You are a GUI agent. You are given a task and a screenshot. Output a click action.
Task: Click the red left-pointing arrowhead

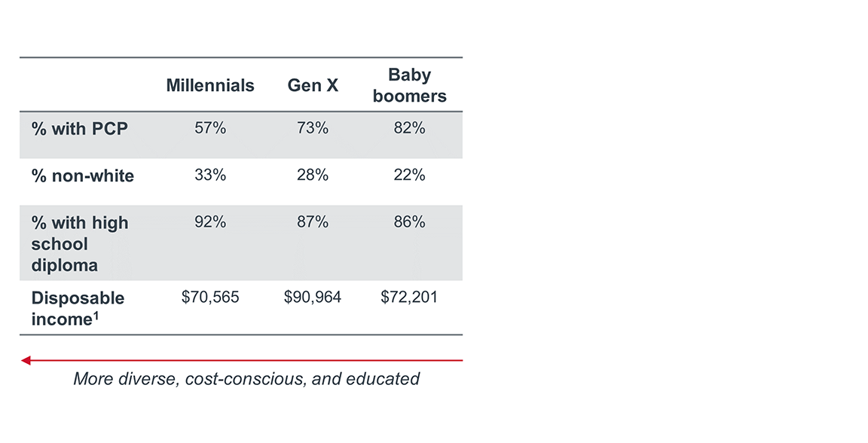26,361
